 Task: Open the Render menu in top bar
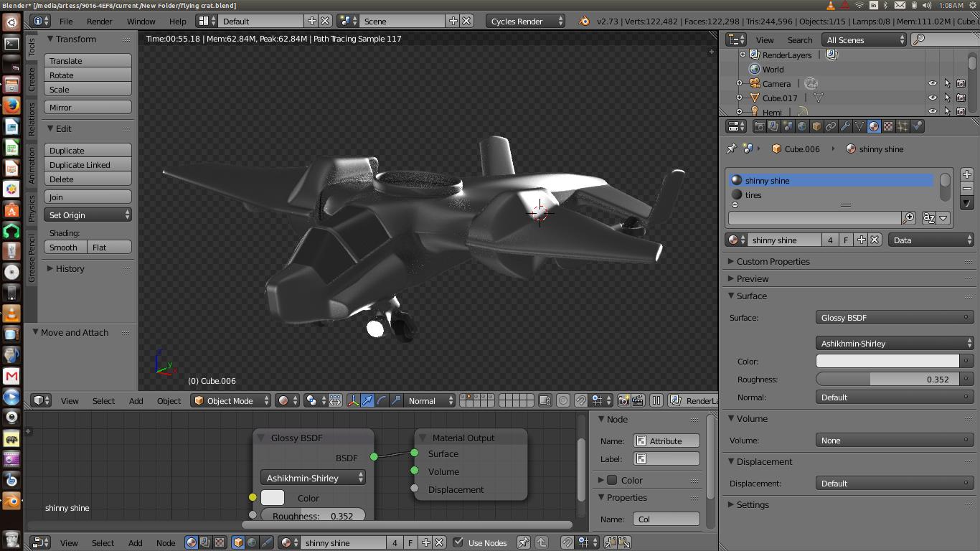(99, 21)
